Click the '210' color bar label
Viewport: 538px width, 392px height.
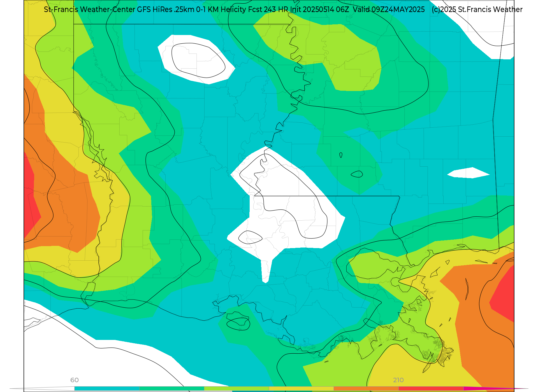point(398,380)
